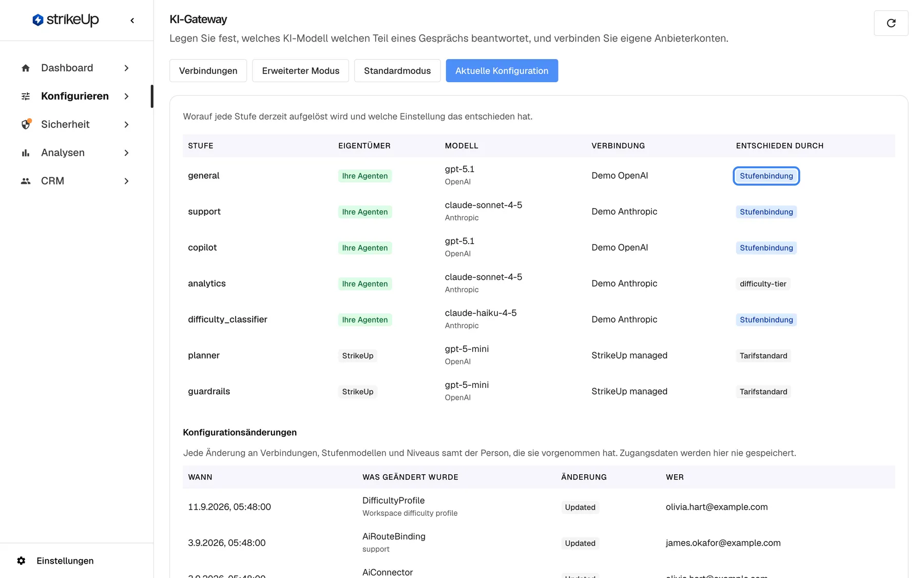
Task: Click the difficulty_classifier stage name
Action: [227, 320]
